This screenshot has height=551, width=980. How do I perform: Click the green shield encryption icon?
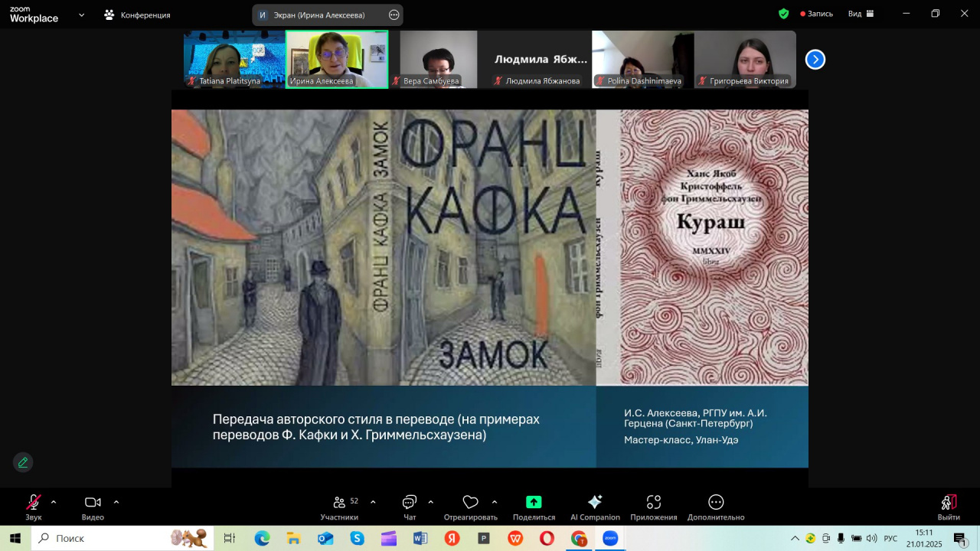tap(783, 14)
